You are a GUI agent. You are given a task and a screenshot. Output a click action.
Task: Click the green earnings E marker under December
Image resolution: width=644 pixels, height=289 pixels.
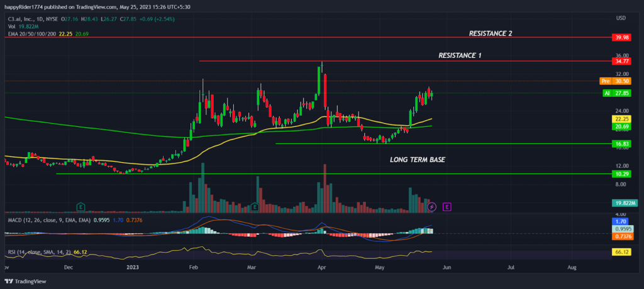pos(81,207)
